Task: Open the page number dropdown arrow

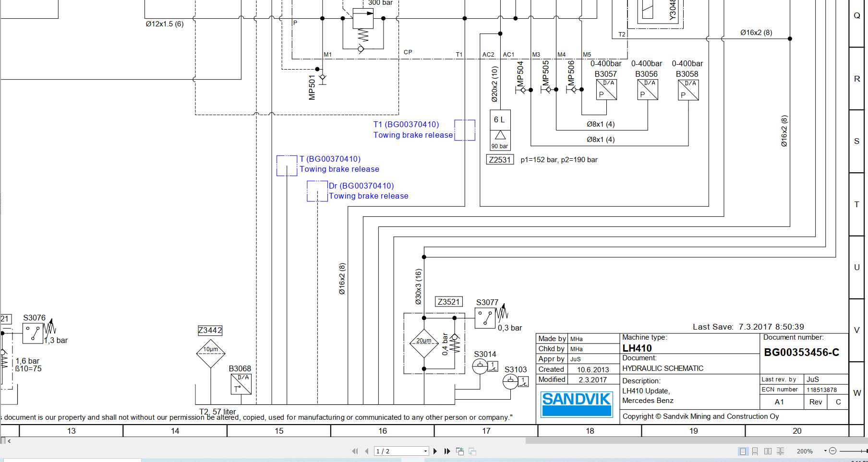Action: 425,451
